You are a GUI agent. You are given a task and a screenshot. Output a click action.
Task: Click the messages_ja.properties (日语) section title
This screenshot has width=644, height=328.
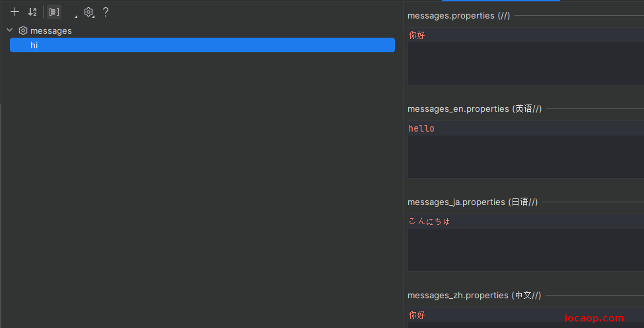[x=472, y=202]
